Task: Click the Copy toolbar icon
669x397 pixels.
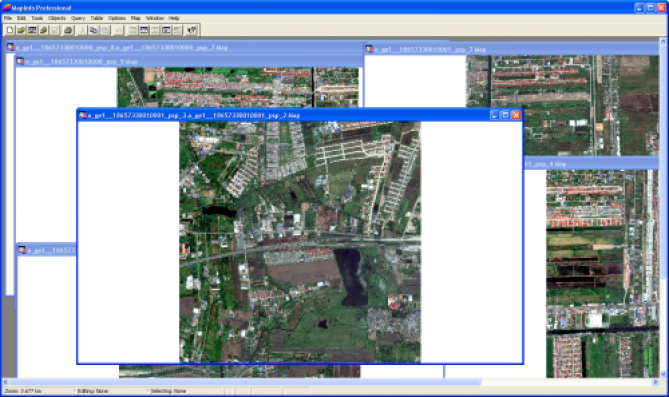Action: 93,30
